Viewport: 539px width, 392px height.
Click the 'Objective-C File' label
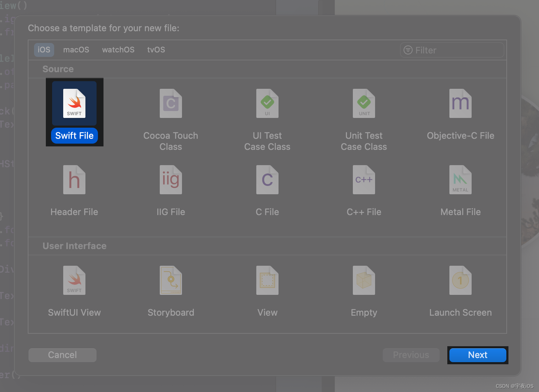point(461,136)
